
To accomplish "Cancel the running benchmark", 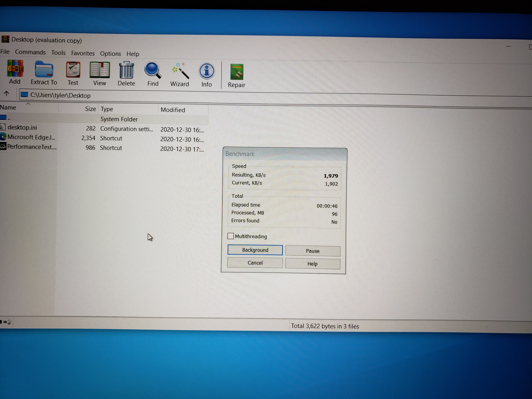I will [x=255, y=263].
